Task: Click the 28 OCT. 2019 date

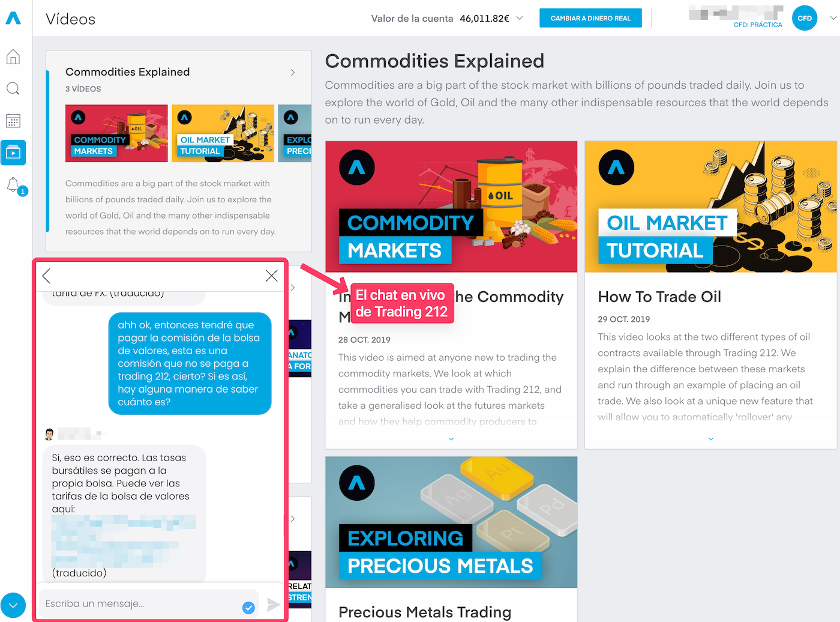Action: pos(364,340)
